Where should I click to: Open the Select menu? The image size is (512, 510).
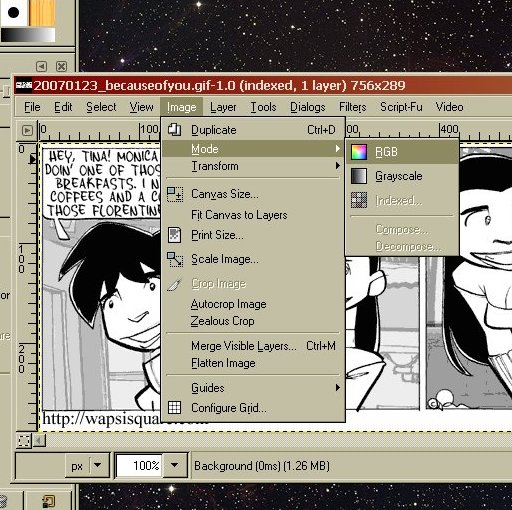pos(101,107)
